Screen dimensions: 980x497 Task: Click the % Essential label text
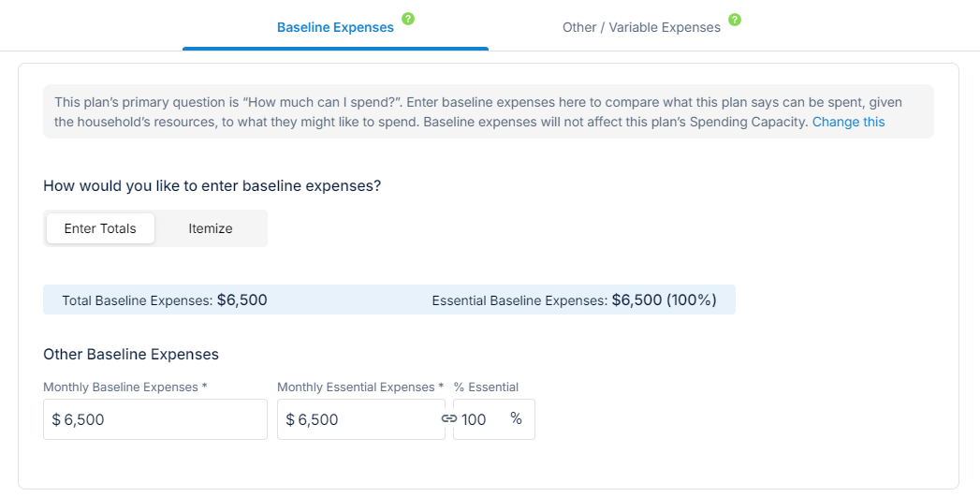(x=486, y=387)
